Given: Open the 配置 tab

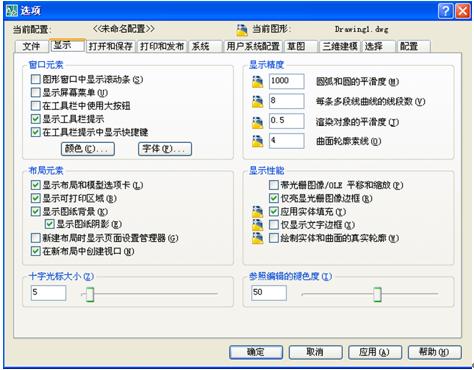Looking at the screenshot, I should (414, 46).
